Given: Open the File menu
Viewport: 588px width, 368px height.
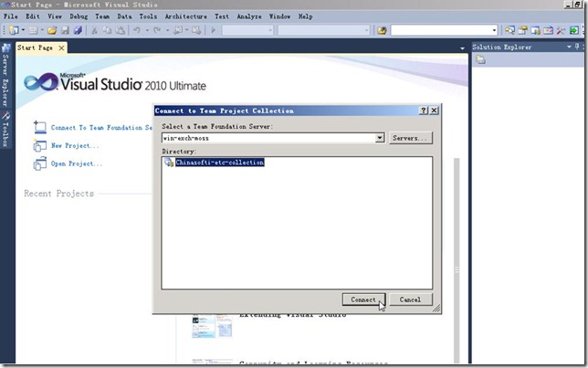Looking at the screenshot, I should (11, 16).
